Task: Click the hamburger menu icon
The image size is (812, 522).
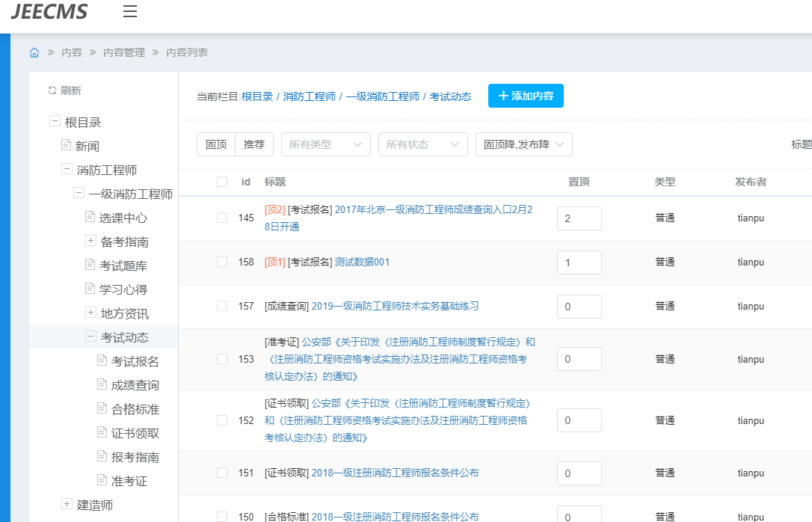Action: coord(130,11)
